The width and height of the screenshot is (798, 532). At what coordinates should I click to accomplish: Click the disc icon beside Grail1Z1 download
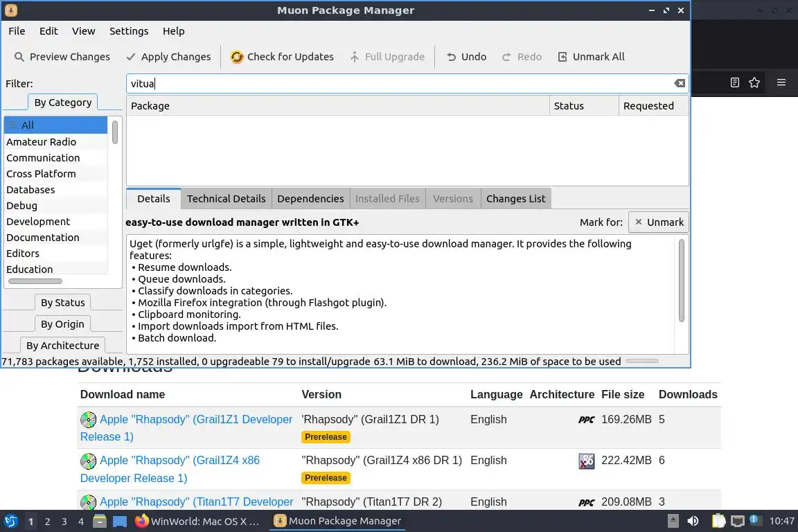click(x=88, y=420)
